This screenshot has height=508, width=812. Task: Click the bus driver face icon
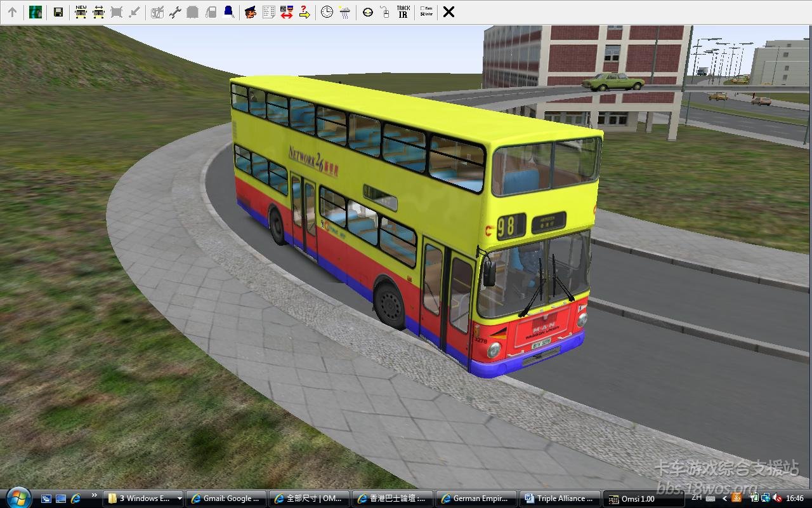(x=251, y=12)
